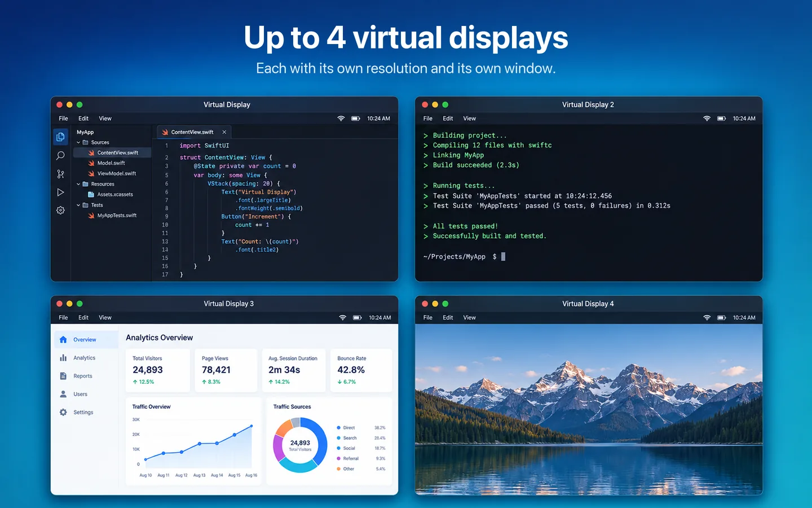Viewport: 812px width, 508px height.
Task: Open the File menu in Virtual Display window
Action: [63, 119]
